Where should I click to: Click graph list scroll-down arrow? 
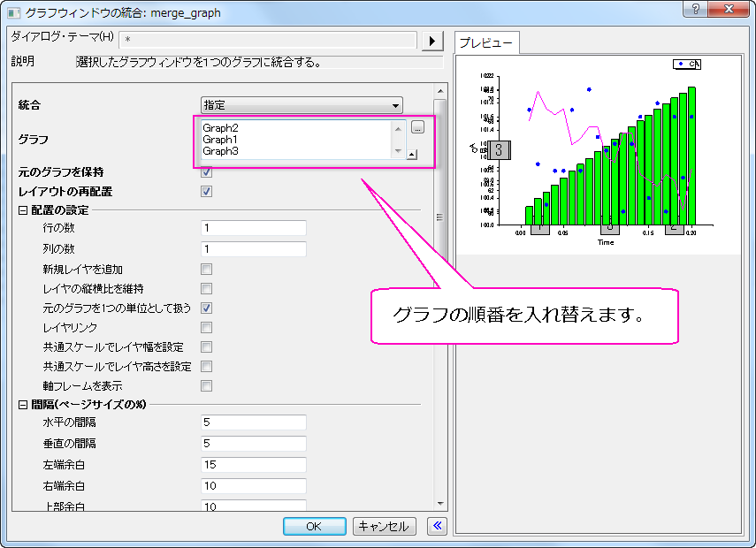tap(398, 151)
